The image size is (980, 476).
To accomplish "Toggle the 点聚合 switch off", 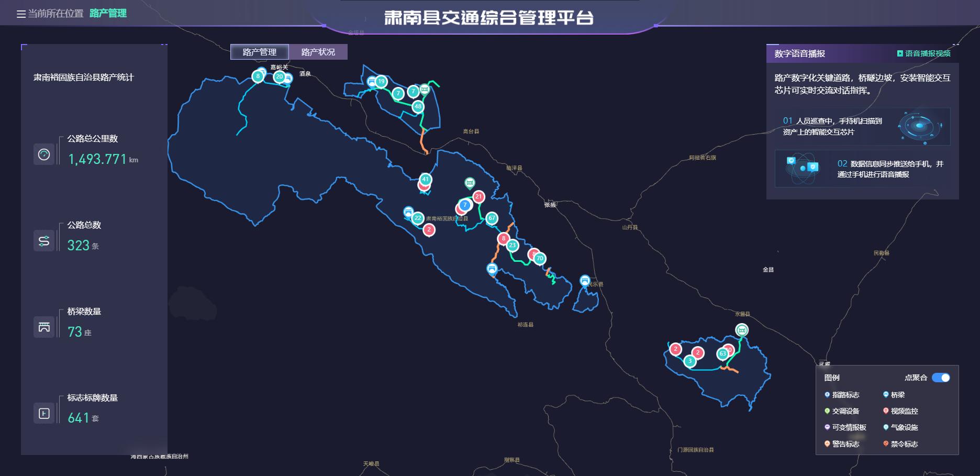I will click(941, 378).
